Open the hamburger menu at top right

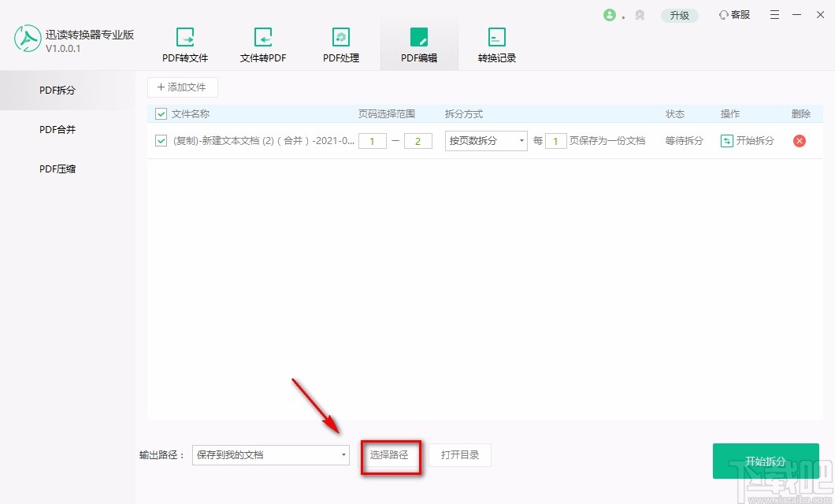pyautogui.click(x=774, y=14)
